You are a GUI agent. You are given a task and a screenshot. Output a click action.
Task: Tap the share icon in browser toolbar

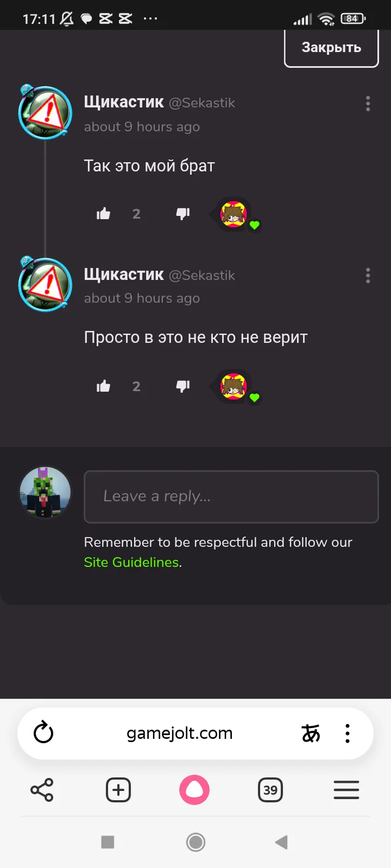coord(42,790)
